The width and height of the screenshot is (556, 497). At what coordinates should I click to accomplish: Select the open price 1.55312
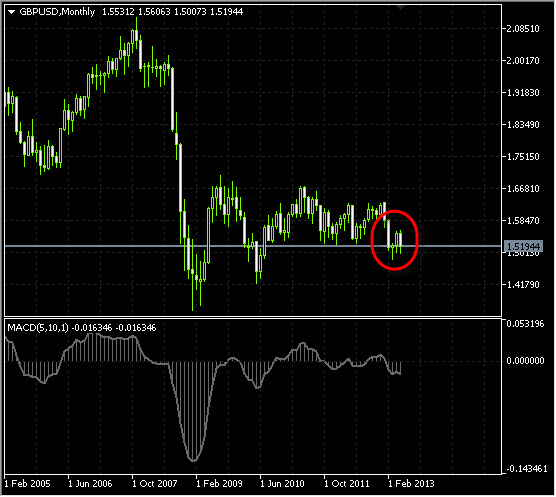[118, 12]
